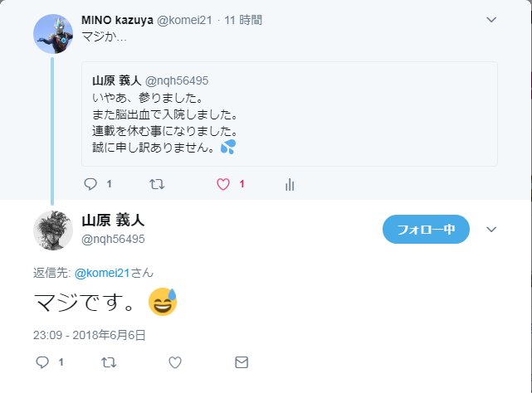Retweet MINO kazuya's tweet
Viewport: 532px width, 393px height.
[x=155, y=185]
